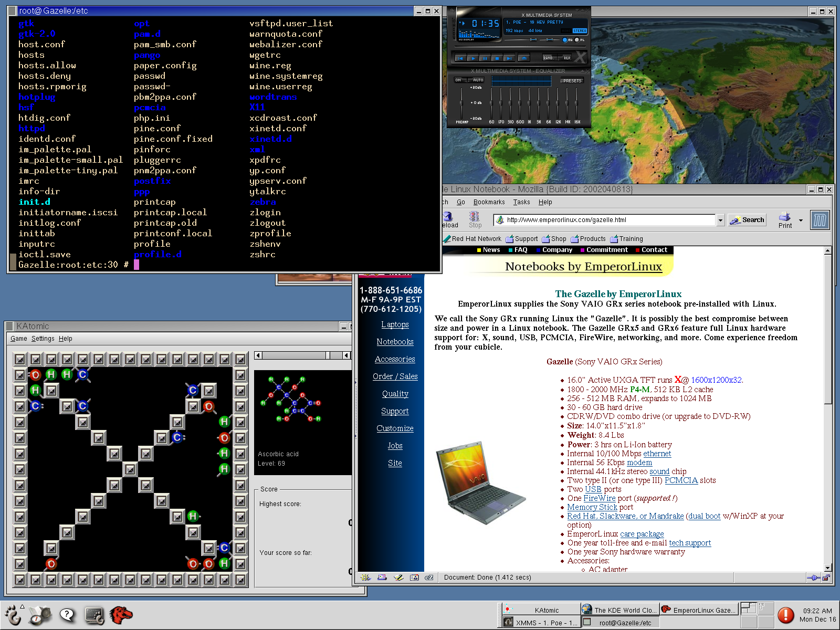Switch to XMMS taskbar entry

point(541,623)
